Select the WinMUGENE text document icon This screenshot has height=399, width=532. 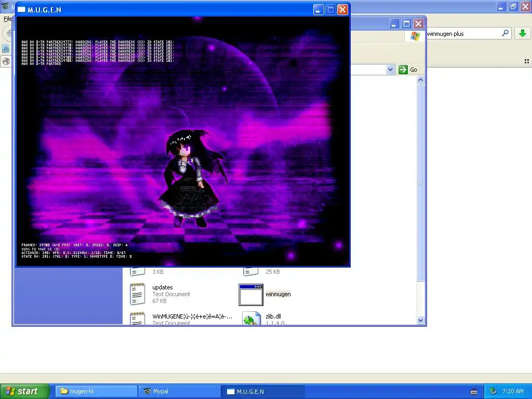(137, 319)
